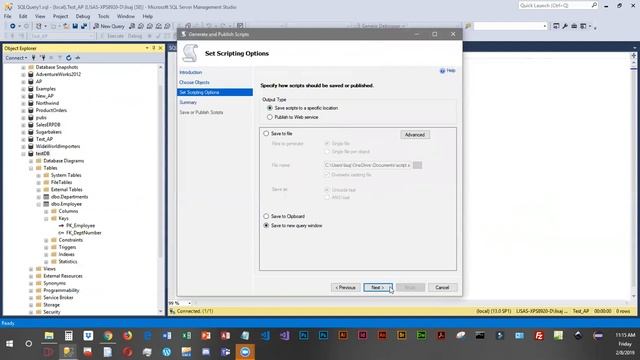640x360 pixels.
Task: Open the Tools menu
Action: [104, 16]
